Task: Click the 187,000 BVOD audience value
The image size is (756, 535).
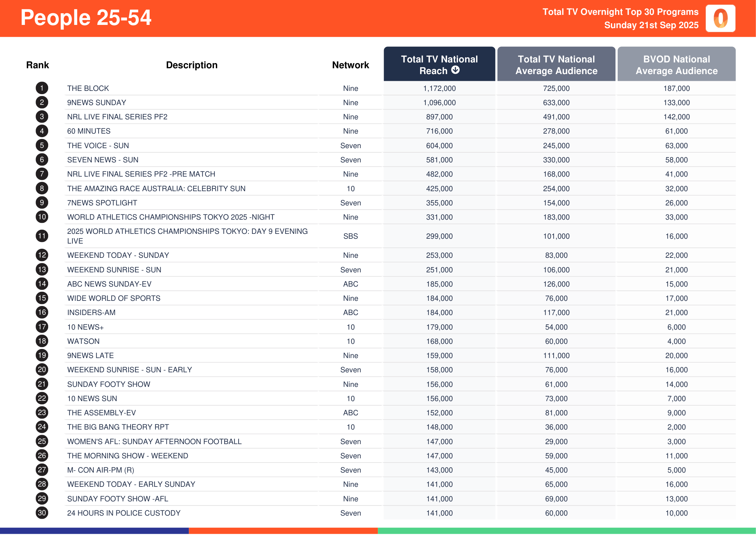Action: coord(676,88)
